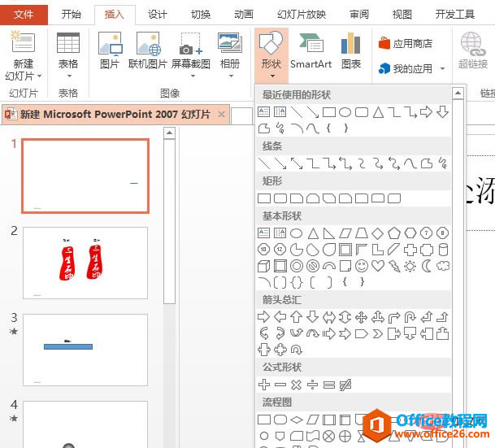Select the rounded rectangle in 矩形
Viewport: 495px width, 448px height.
click(280, 198)
